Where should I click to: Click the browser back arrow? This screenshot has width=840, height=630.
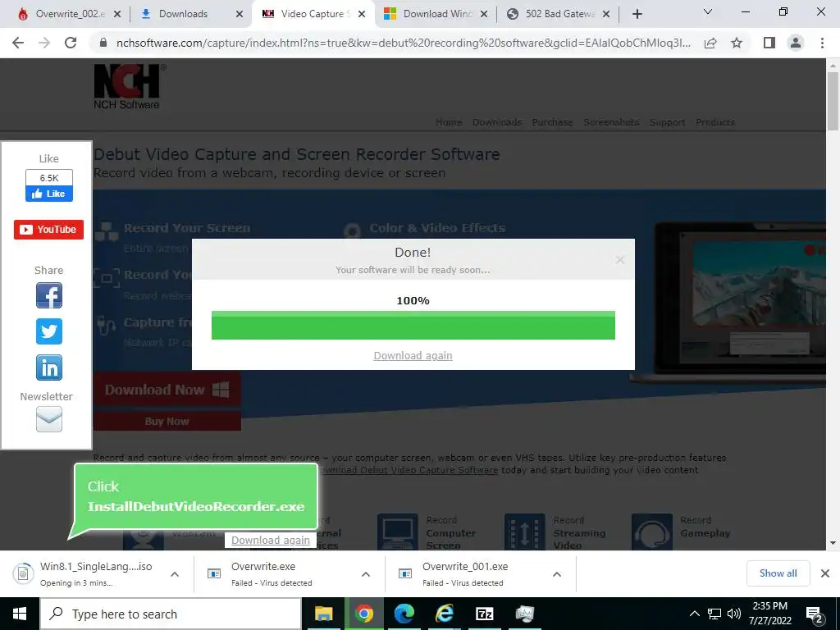point(18,43)
